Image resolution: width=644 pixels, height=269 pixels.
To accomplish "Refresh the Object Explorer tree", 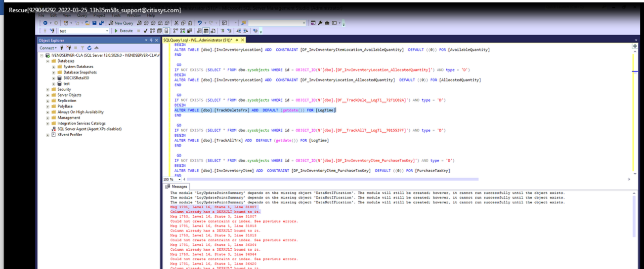I will pos(89,48).
